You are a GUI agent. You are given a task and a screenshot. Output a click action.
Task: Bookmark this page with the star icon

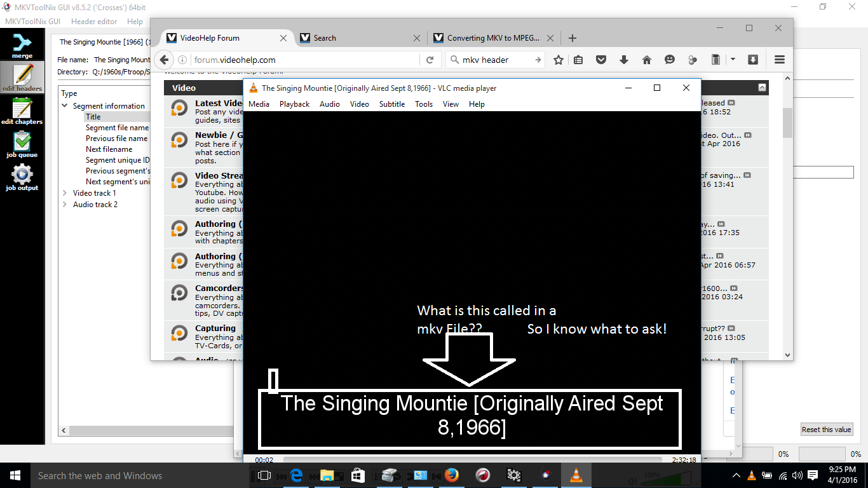559,60
